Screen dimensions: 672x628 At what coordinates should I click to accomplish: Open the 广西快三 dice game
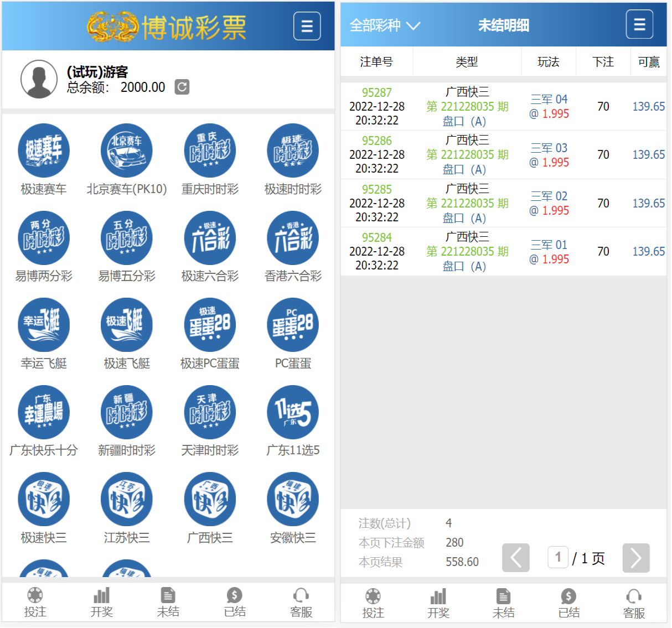click(x=210, y=500)
